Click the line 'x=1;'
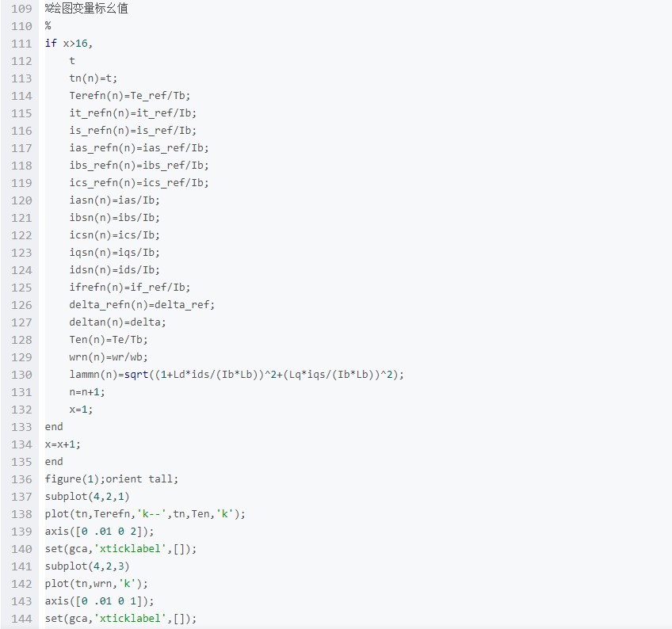The height and width of the screenshot is (629, 672). tap(81, 410)
